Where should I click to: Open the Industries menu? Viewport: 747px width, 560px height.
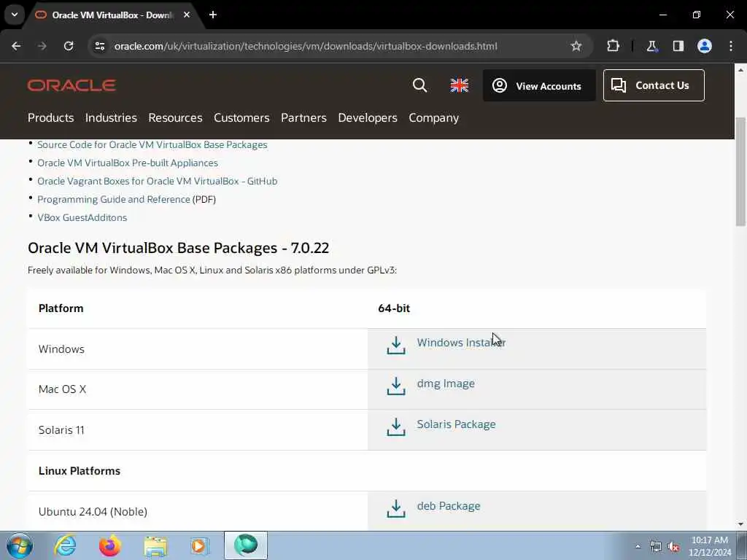click(x=111, y=117)
